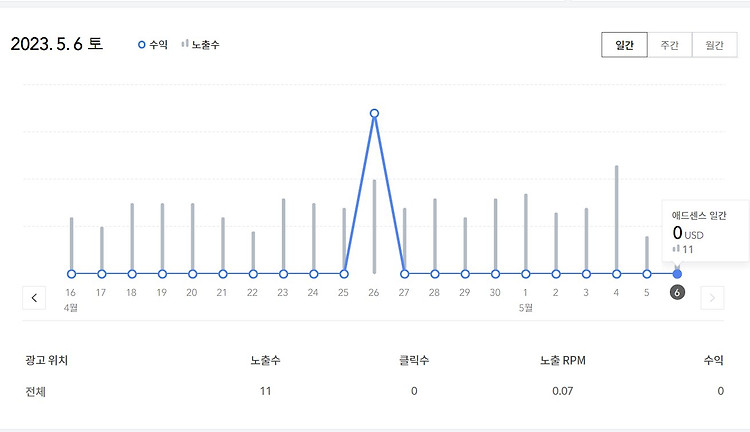Select data point for April 25

(x=344, y=274)
